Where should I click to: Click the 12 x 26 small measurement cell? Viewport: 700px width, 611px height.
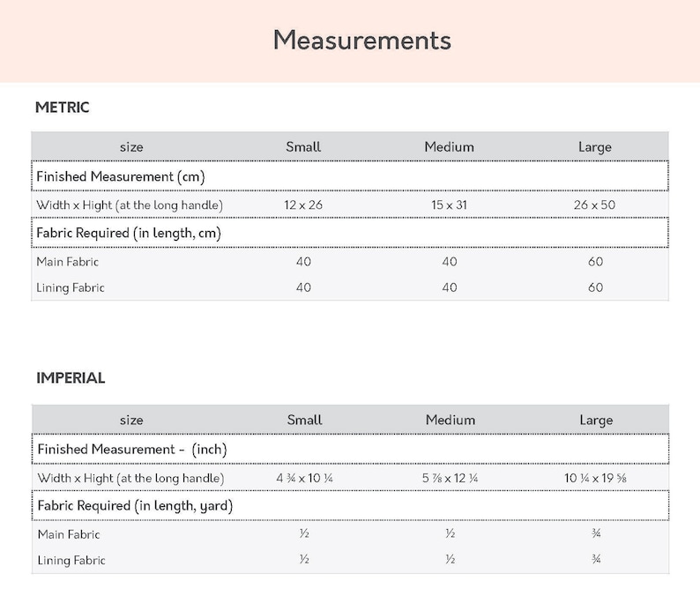tap(303, 205)
